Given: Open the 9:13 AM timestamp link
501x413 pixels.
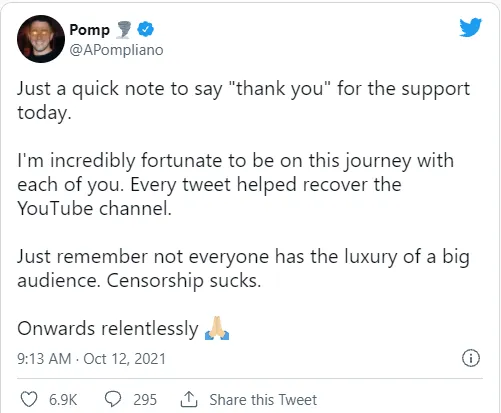Looking at the screenshot, I should (x=44, y=359).
